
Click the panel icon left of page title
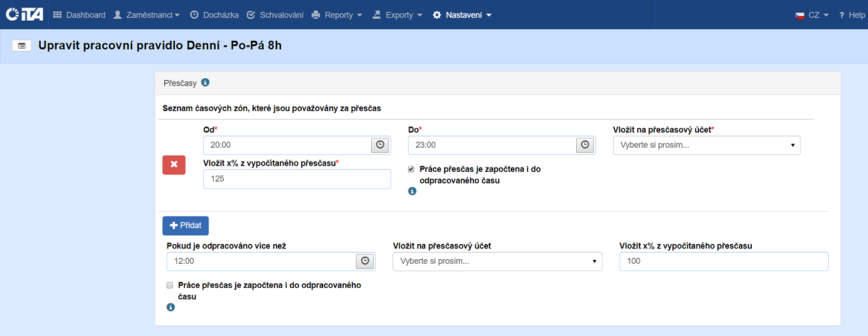(x=22, y=46)
